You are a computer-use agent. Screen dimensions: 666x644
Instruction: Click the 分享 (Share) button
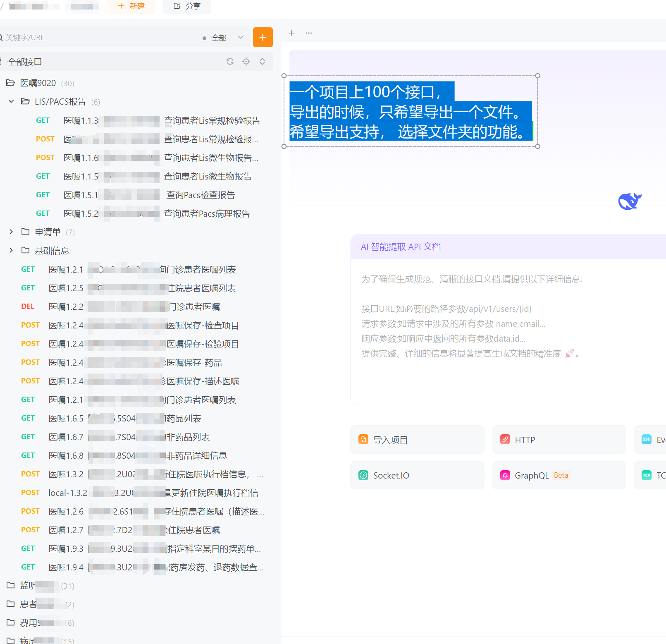(x=186, y=6)
